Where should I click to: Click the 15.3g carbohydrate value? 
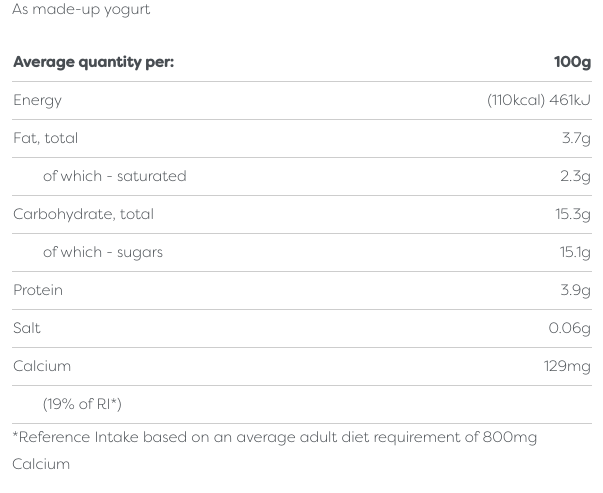click(x=573, y=214)
